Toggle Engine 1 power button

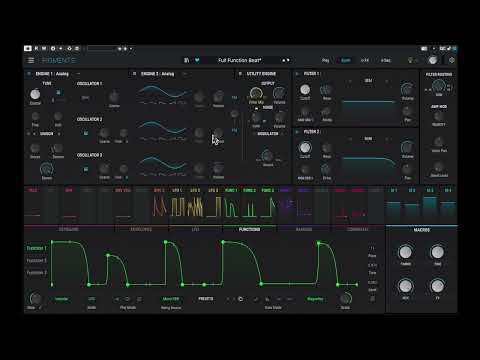tap(29, 74)
